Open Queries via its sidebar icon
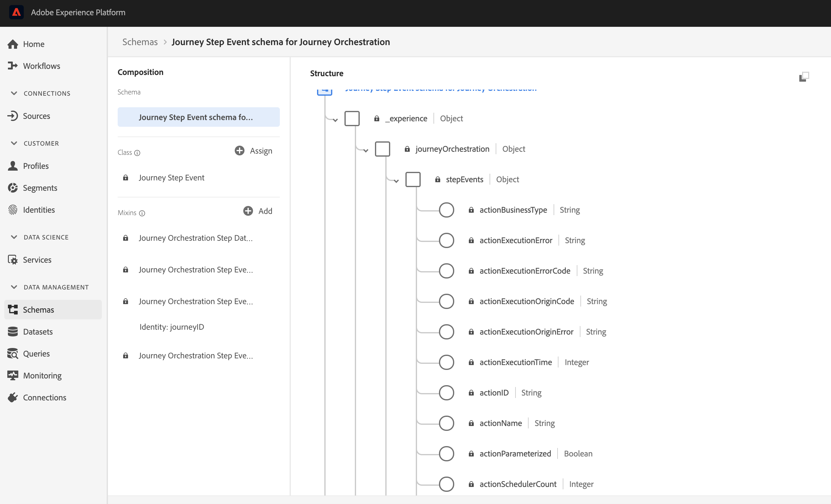This screenshot has width=831, height=504. pyautogui.click(x=12, y=354)
